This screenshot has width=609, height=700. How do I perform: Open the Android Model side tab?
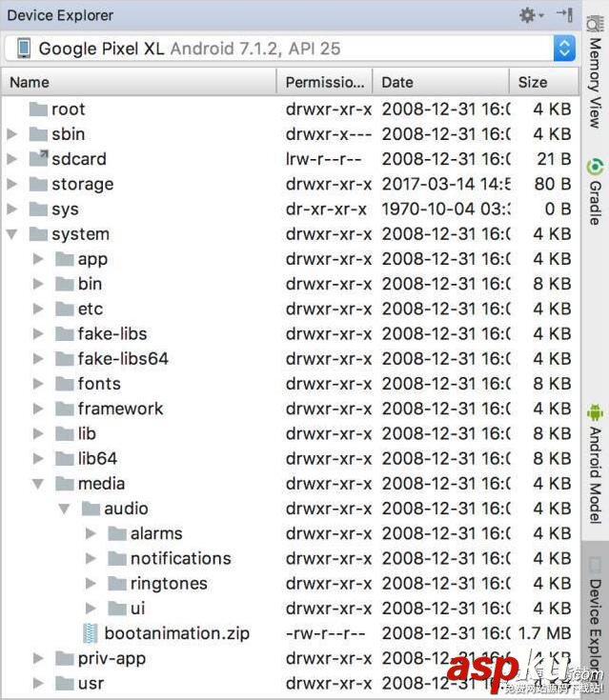[x=595, y=465]
